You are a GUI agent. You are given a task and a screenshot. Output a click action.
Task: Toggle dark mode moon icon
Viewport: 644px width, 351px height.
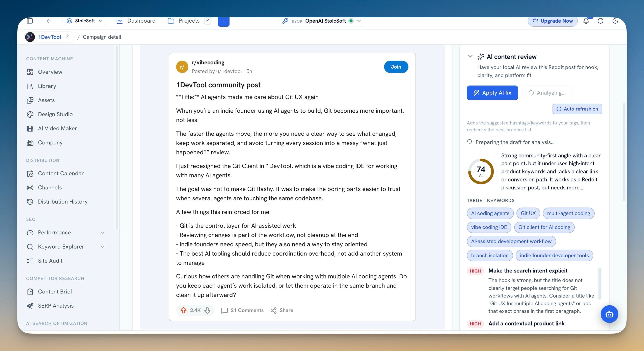(x=615, y=21)
